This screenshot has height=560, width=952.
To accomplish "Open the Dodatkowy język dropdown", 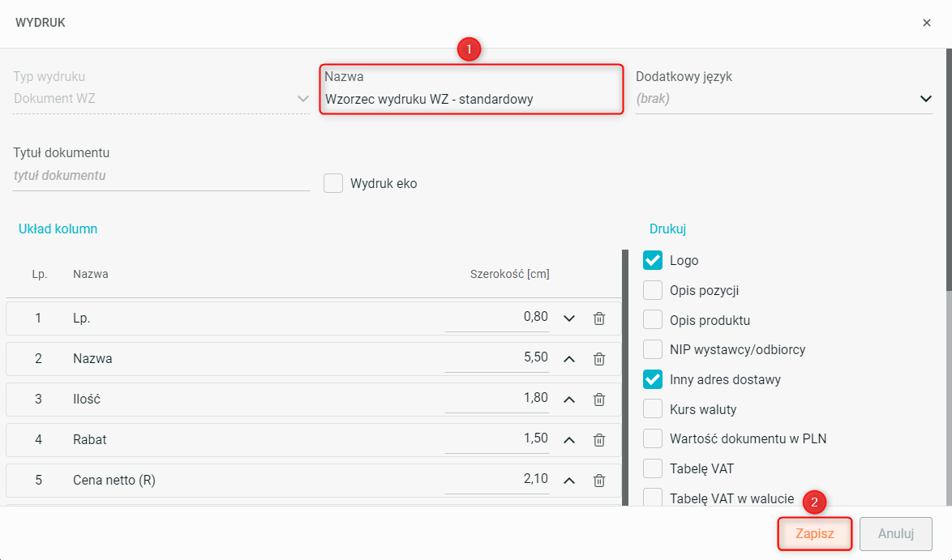I will click(925, 99).
